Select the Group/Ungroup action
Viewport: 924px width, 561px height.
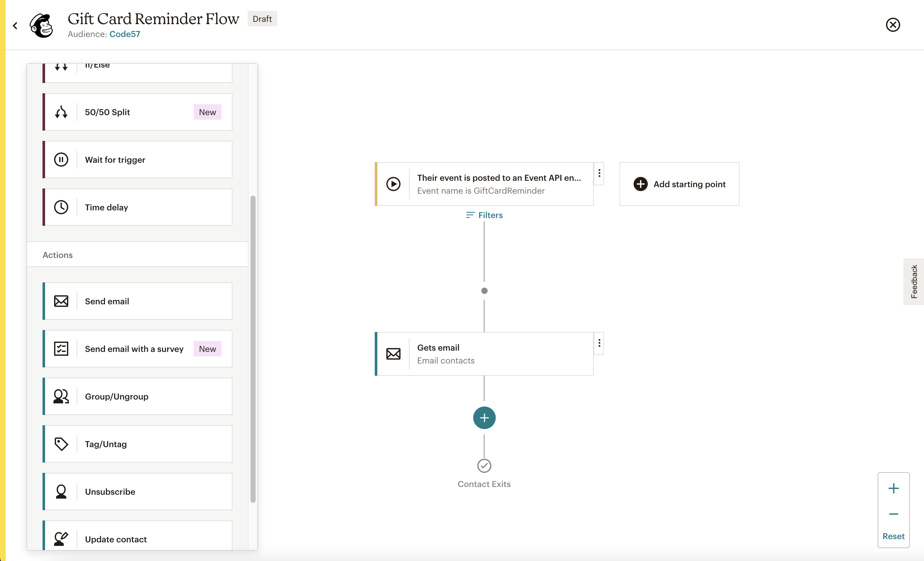pos(137,397)
